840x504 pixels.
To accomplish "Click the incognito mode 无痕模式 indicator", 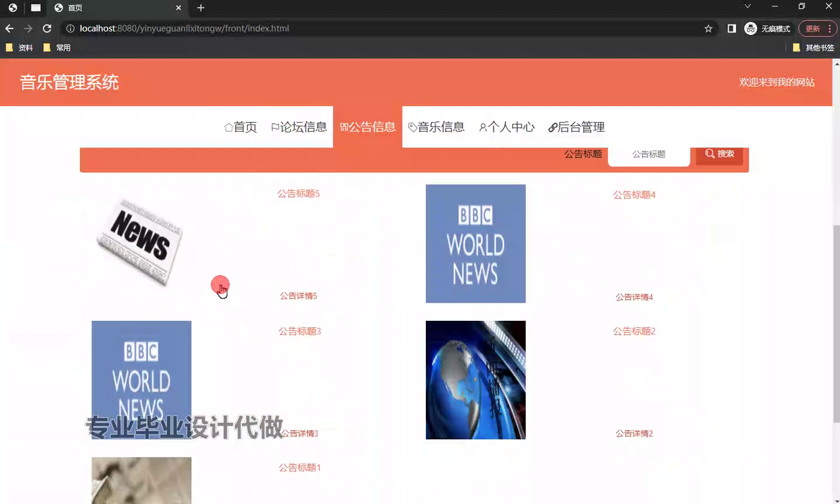I will [767, 29].
